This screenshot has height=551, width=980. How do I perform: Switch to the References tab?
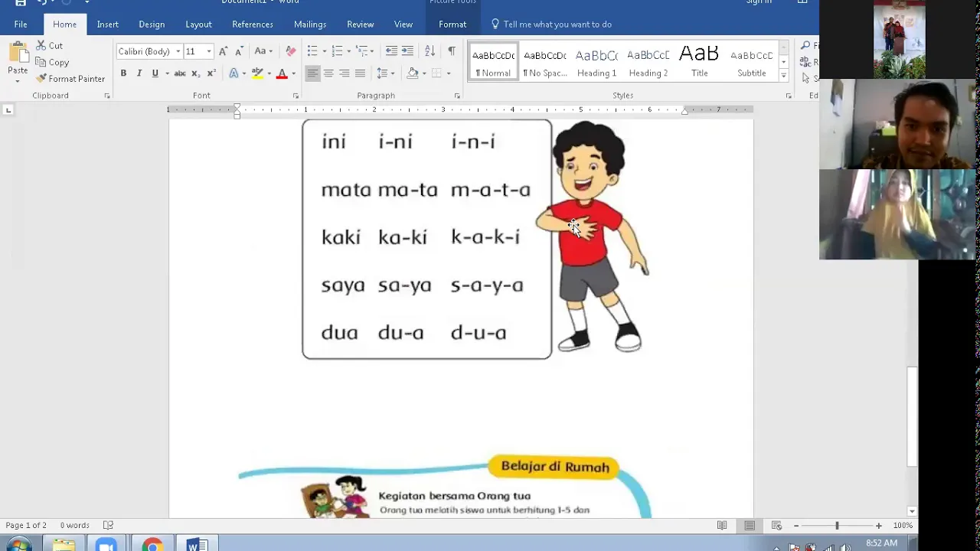253,24
